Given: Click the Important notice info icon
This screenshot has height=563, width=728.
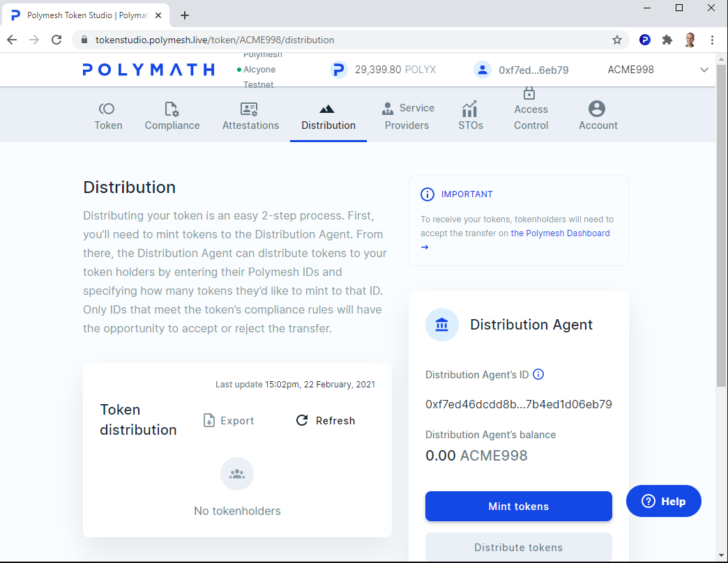Looking at the screenshot, I should pos(427,194).
